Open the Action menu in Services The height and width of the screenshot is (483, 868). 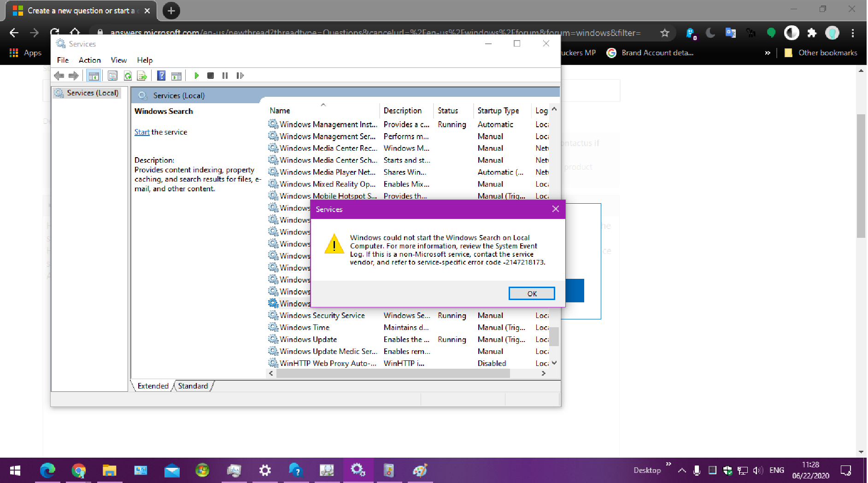[x=89, y=60]
